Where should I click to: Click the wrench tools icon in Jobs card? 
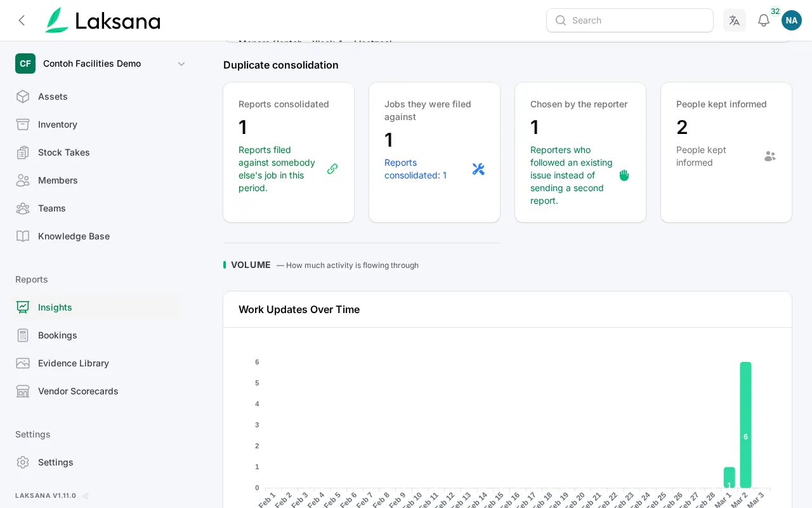click(478, 169)
